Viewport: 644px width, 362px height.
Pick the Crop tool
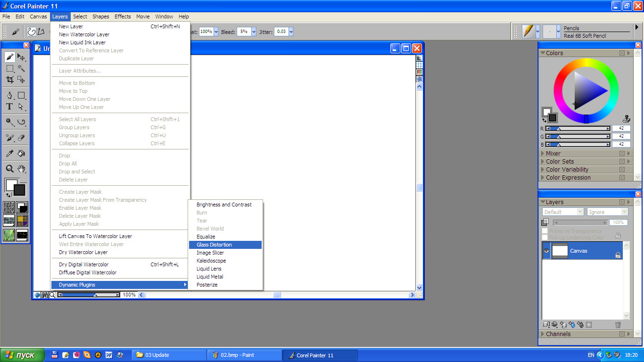click(x=9, y=80)
